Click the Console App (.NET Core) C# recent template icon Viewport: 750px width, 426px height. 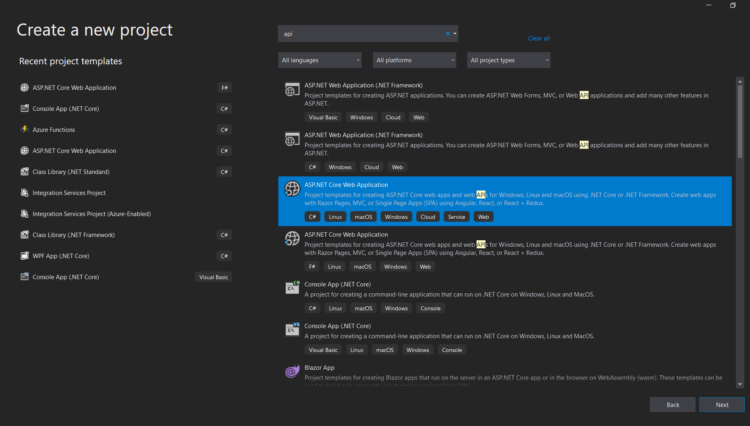point(24,109)
